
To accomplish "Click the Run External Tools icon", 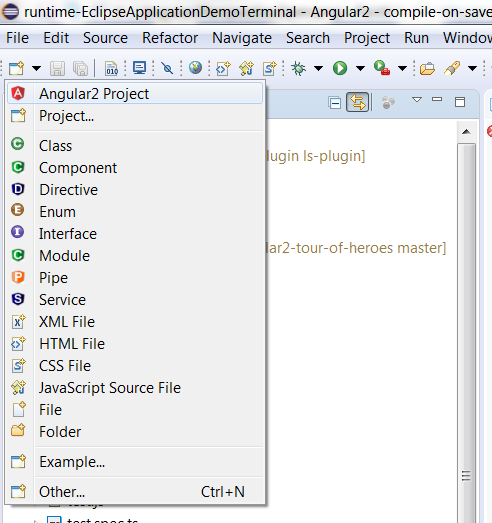I will (382, 68).
